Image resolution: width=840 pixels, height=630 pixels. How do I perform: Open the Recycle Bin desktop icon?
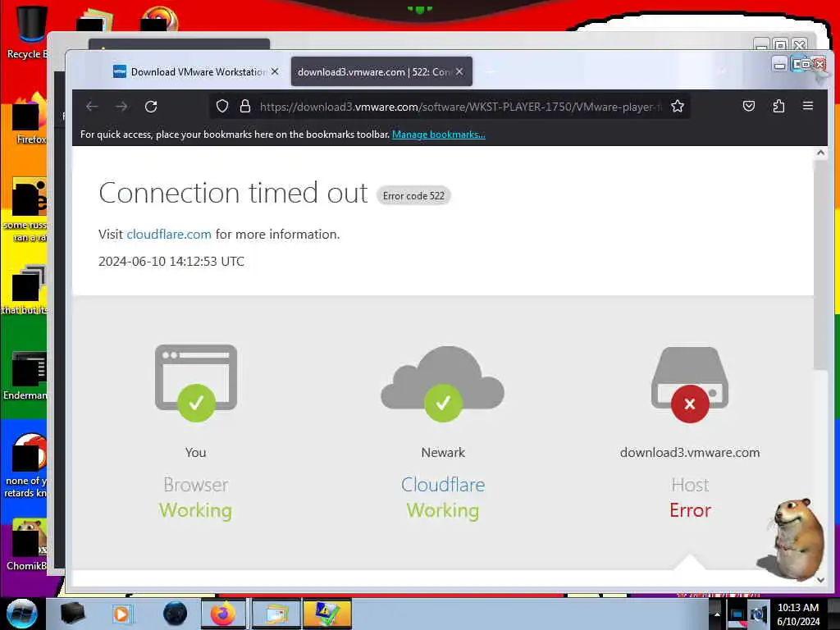tap(27, 32)
